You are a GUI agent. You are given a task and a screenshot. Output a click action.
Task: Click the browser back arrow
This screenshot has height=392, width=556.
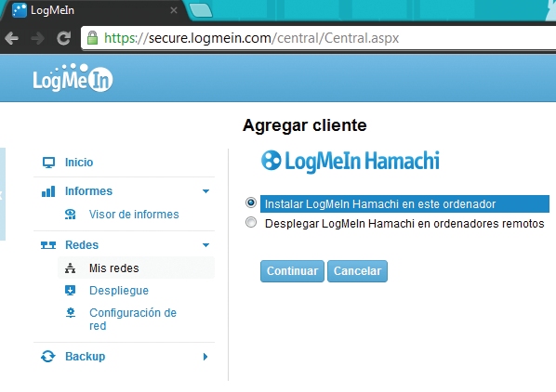tap(12, 38)
